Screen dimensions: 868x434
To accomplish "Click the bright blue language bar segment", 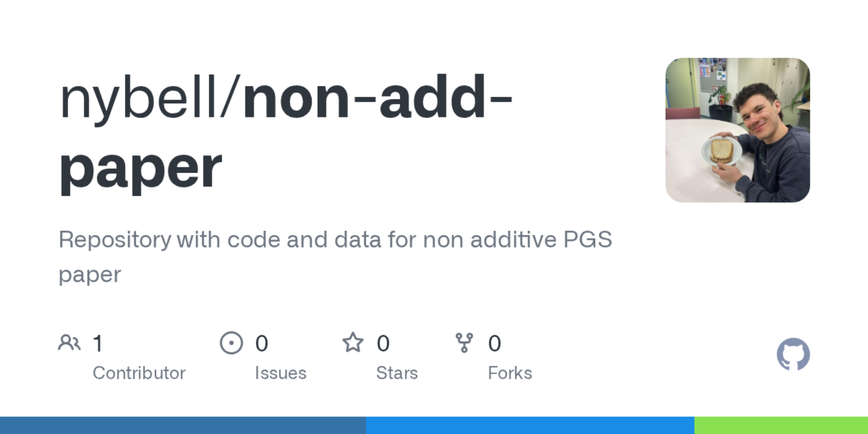I will tap(529, 425).
